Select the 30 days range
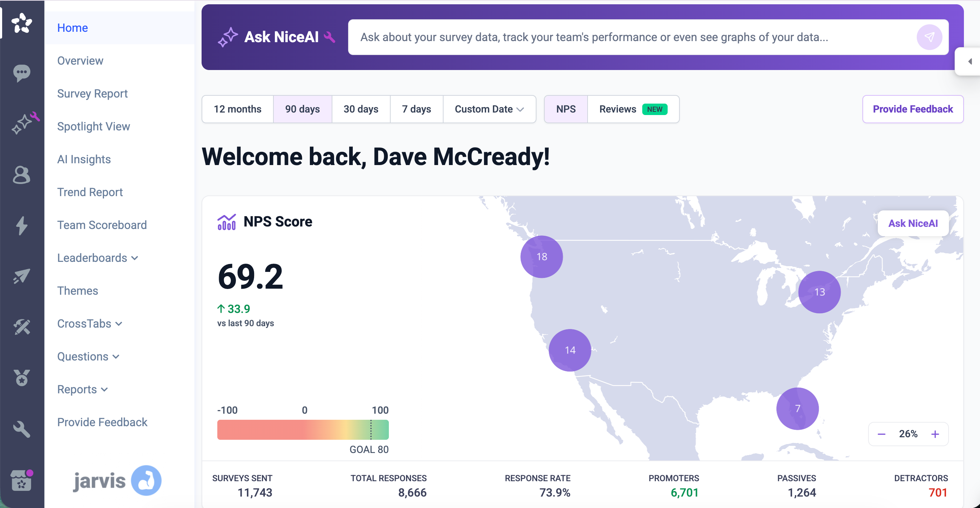The width and height of the screenshot is (980, 508). pos(361,109)
